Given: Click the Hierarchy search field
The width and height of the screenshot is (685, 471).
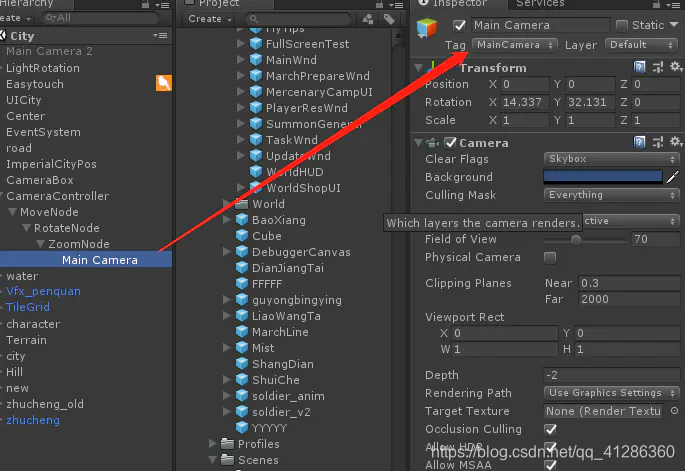Looking at the screenshot, I should [100, 18].
